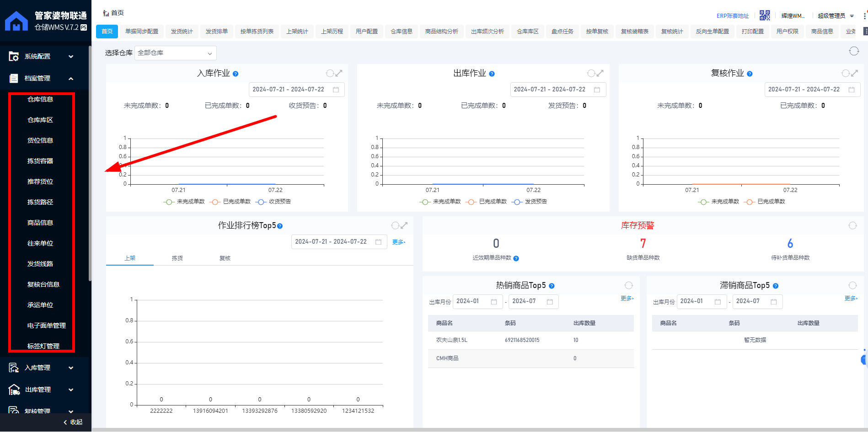Toggle 发货预告 legend in 出库作业 chart
868x432 pixels.
[529, 202]
